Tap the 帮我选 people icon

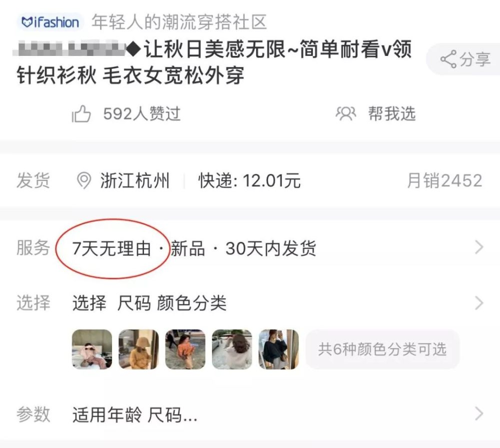pos(345,114)
